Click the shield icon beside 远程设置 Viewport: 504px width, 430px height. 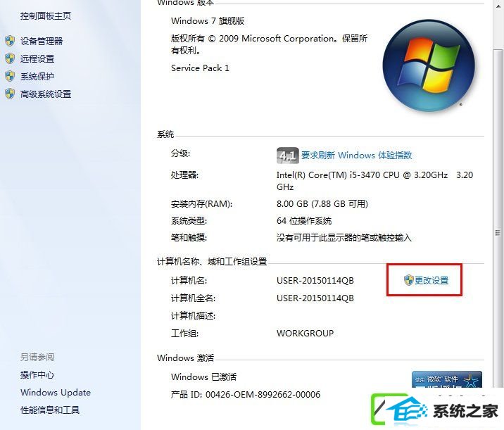click(10, 58)
